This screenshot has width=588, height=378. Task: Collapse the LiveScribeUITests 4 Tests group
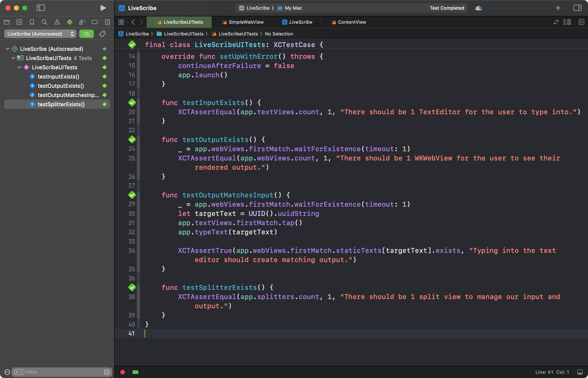(x=13, y=58)
